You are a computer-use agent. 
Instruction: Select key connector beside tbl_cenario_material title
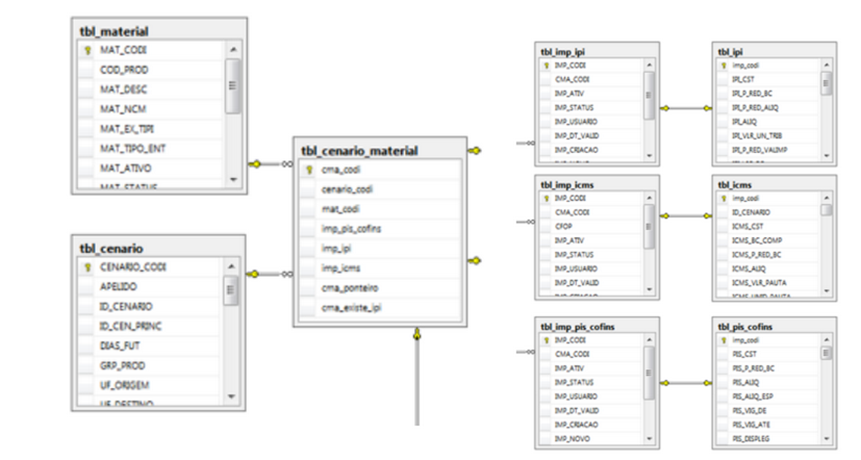pos(475,150)
